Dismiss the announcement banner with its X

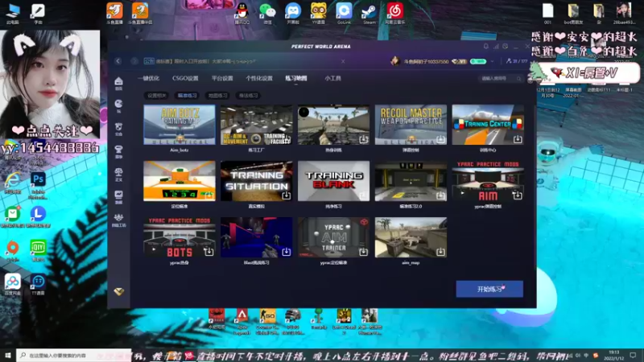[343, 61]
